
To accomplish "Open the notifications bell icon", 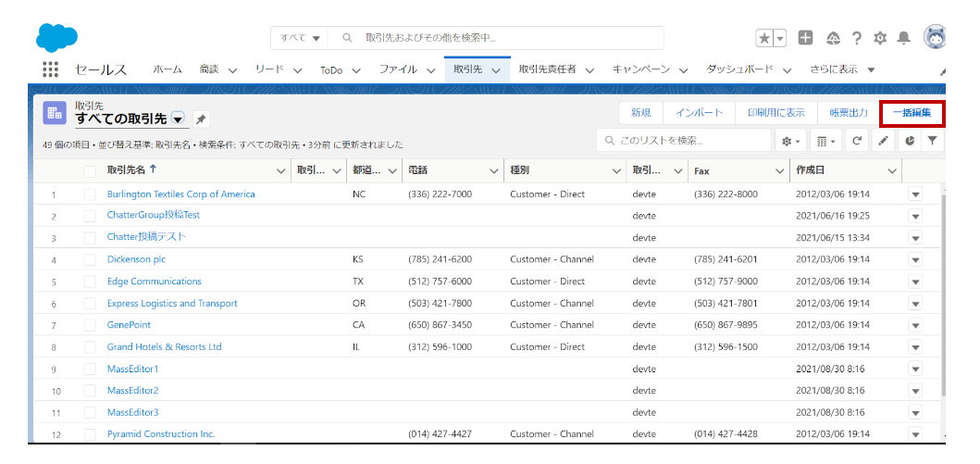I will (904, 38).
